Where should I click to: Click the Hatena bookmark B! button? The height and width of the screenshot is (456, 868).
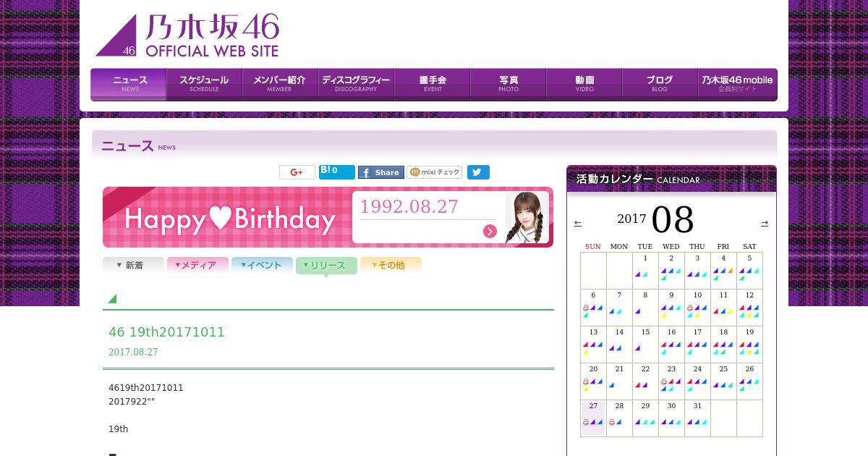pyautogui.click(x=336, y=172)
